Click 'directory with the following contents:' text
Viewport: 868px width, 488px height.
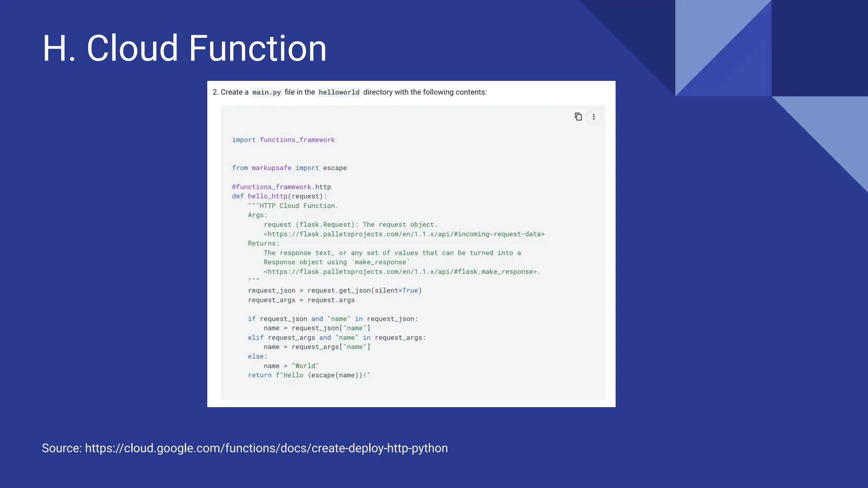click(425, 92)
